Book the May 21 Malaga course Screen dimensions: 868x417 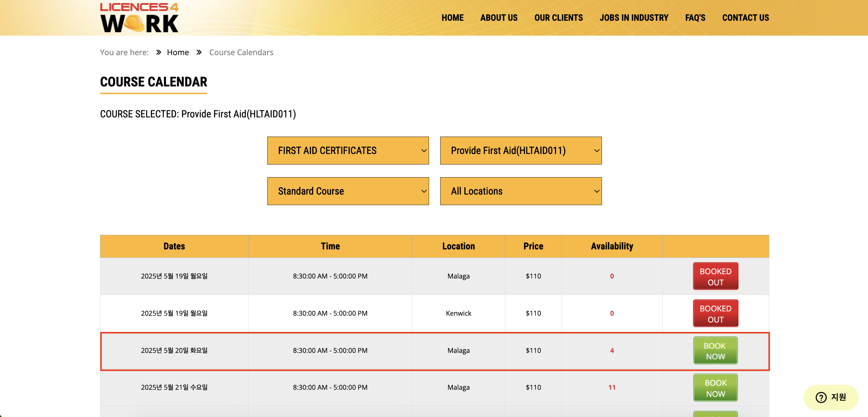[x=715, y=388]
